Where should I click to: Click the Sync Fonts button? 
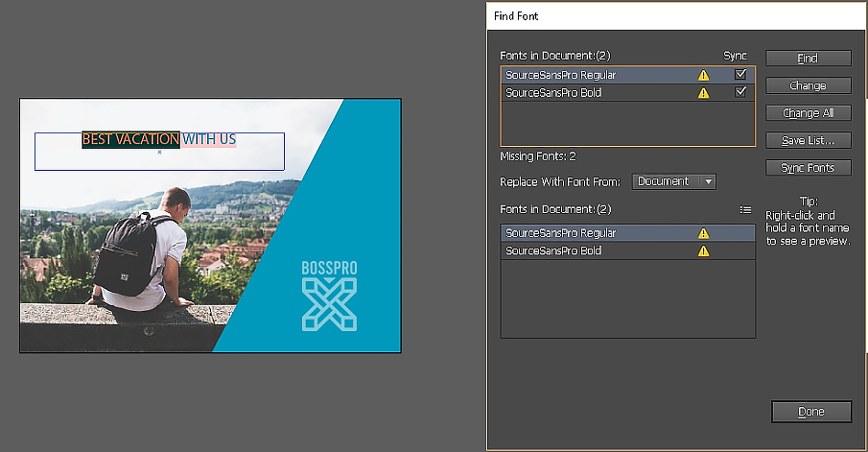(808, 168)
